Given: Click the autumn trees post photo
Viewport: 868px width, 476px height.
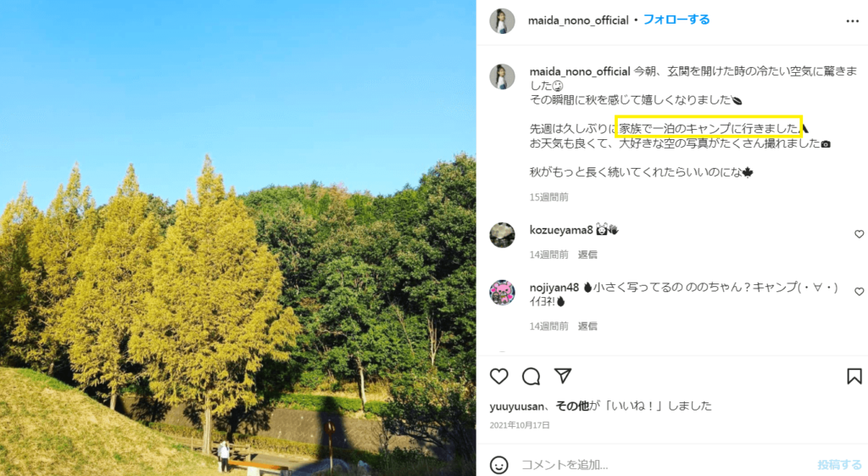Looking at the screenshot, I should point(238,238).
